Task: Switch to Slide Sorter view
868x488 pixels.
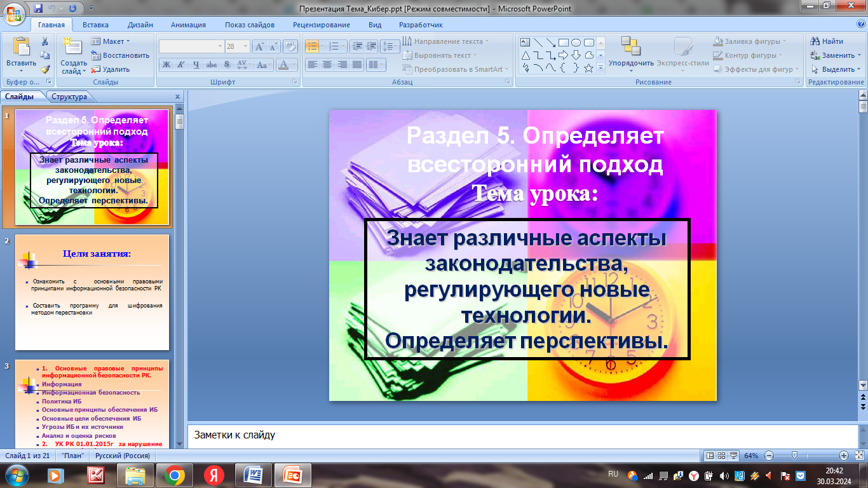Action: click(x=722, y=456)
